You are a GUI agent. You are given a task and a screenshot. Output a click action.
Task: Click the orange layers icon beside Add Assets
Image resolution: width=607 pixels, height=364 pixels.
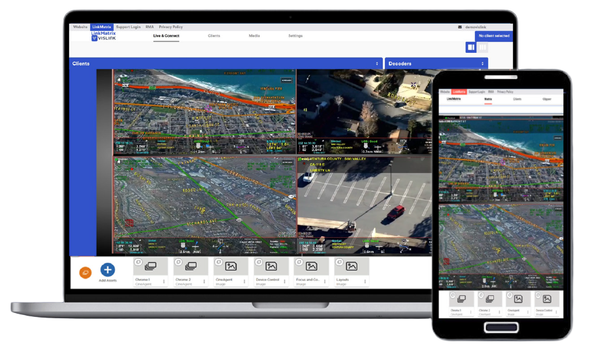pos(85,273)
